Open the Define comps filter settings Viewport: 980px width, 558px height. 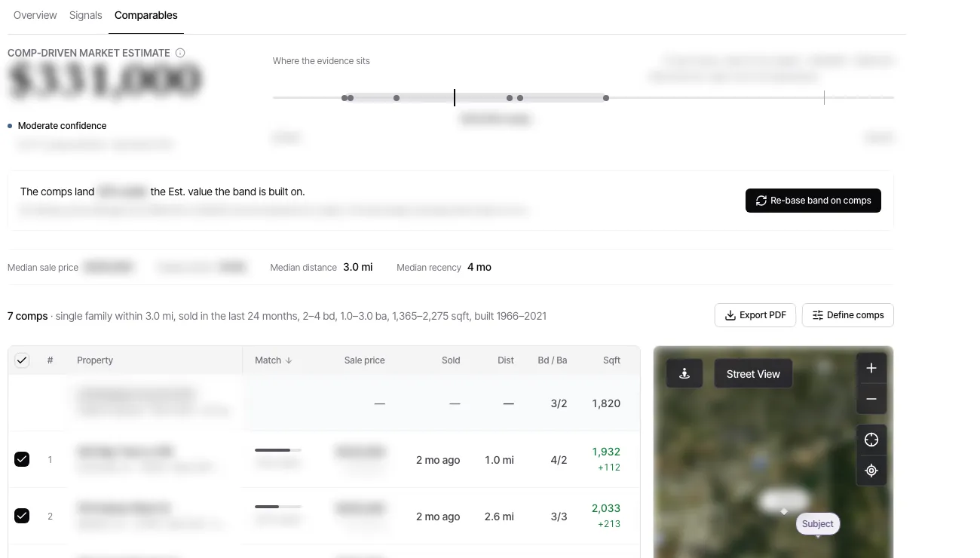click(848, 315)
